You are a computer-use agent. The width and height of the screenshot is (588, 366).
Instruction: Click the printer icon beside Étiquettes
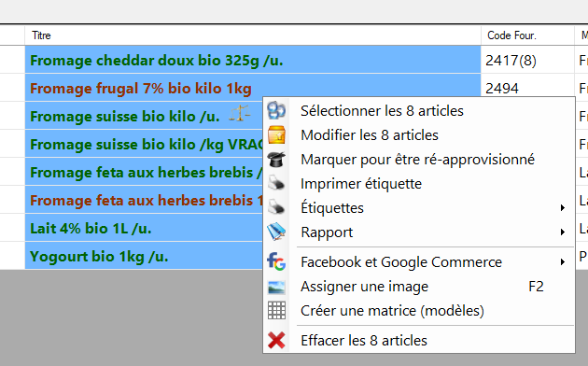click(277, 207)
